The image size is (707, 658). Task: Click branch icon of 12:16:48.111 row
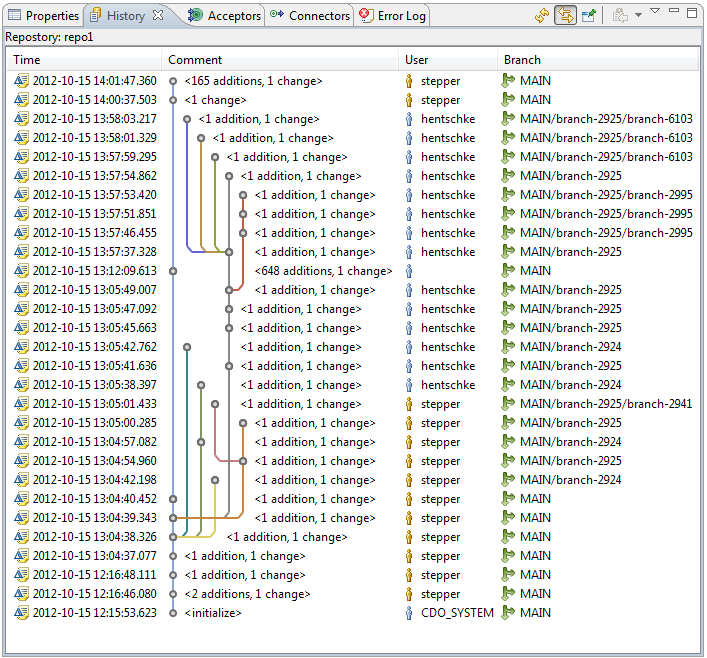click(508, 575)
